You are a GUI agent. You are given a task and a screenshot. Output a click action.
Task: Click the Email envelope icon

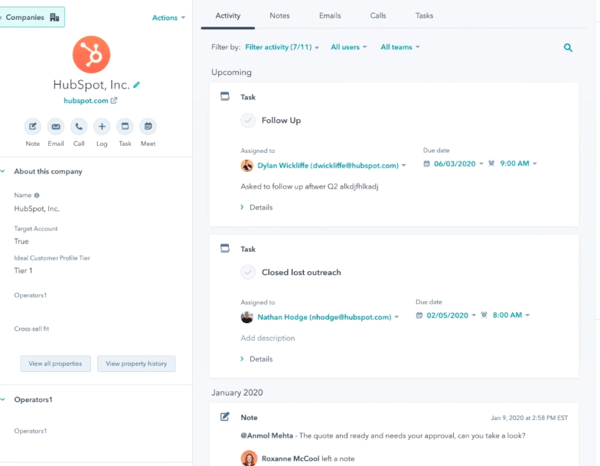pos(56,127)
